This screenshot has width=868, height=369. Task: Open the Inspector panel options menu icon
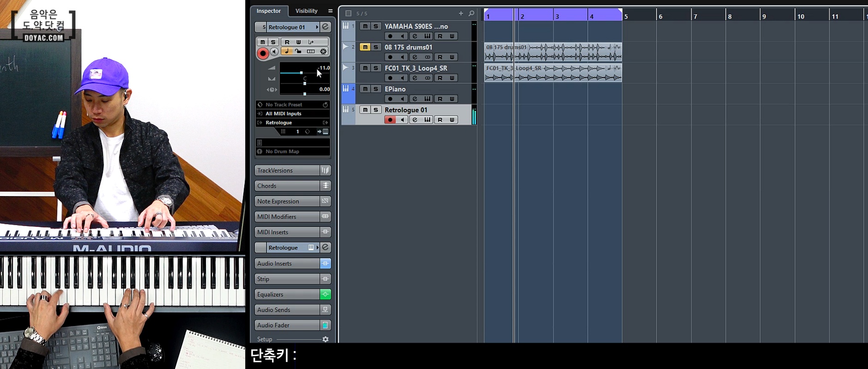[x=330, y=11]
